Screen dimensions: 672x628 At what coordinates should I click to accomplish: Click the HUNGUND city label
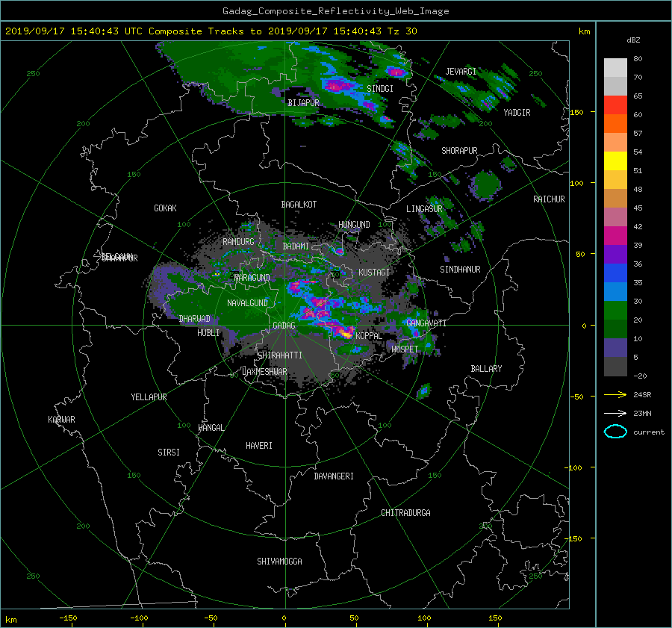pyautogui.click(x=354, y=225)
